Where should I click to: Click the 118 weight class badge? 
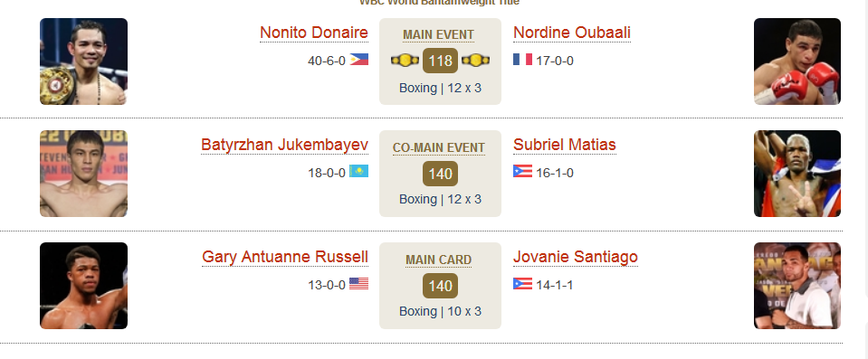coord(441,61)
